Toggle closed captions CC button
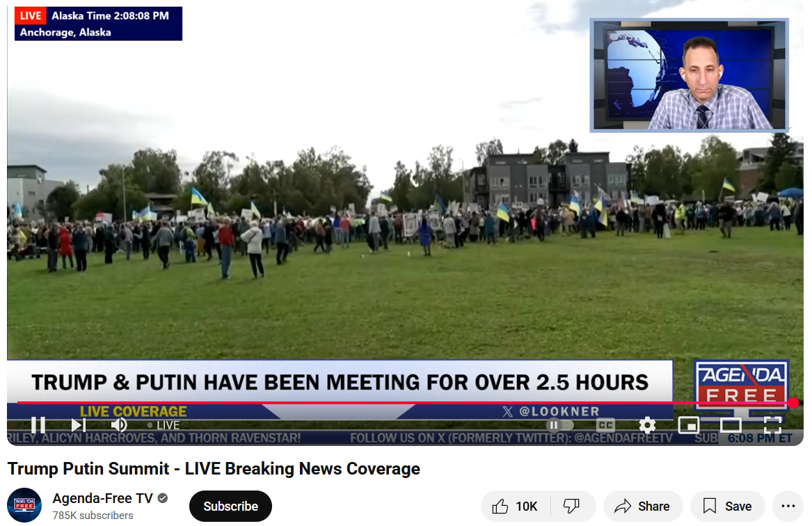812x526 pixels. click(605, 425)
